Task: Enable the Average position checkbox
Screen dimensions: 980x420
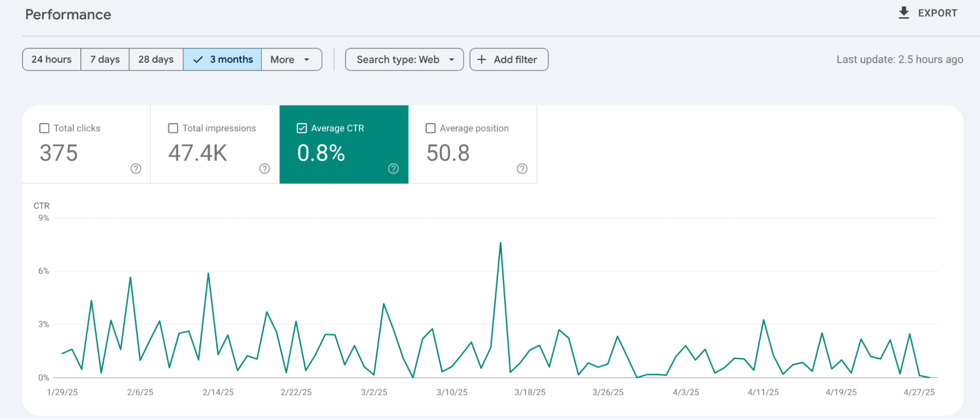Action: tap(430, 128)
